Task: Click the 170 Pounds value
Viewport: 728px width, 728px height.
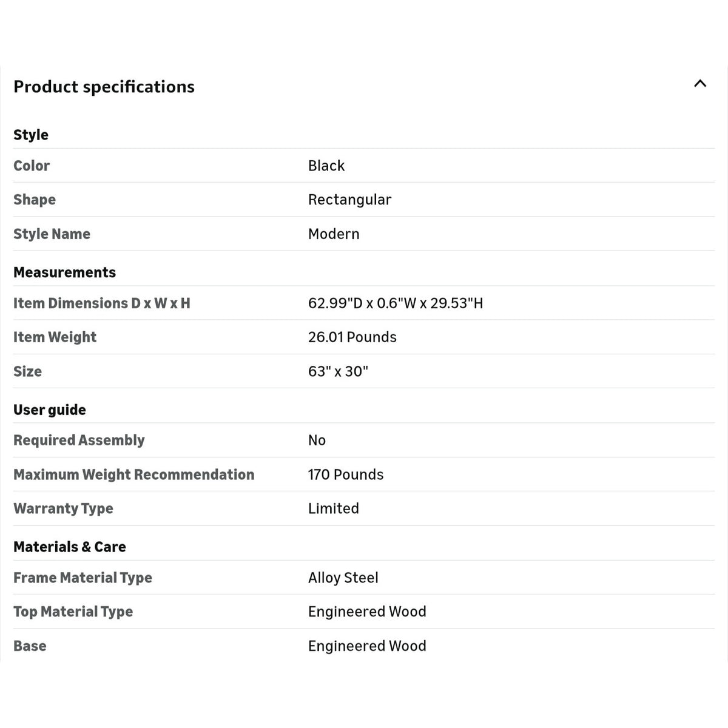Action: coord(346,474)
